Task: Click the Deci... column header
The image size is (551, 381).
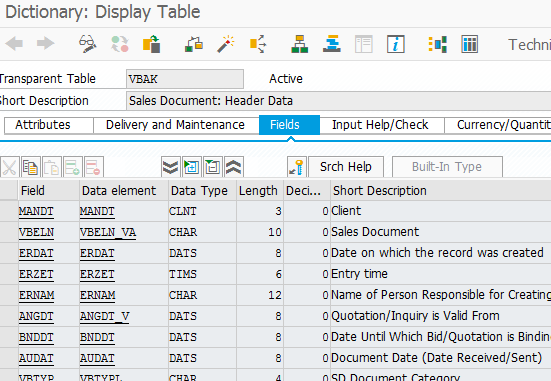Action: tap(307, 190)
